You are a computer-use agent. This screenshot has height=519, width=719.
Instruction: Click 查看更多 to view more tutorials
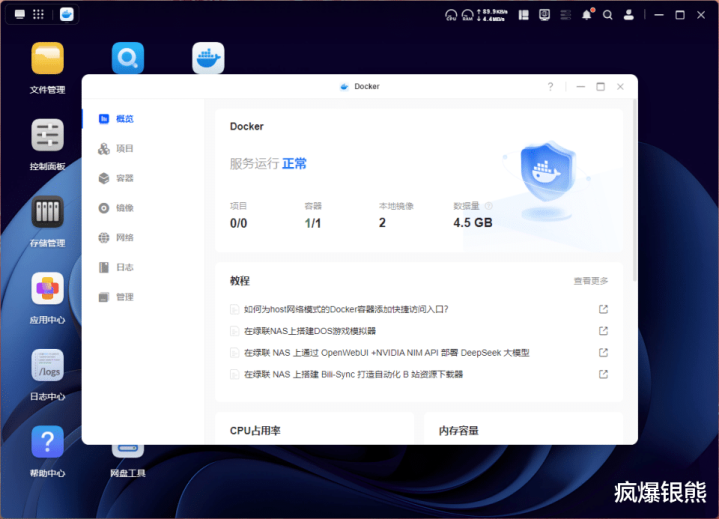590,281
